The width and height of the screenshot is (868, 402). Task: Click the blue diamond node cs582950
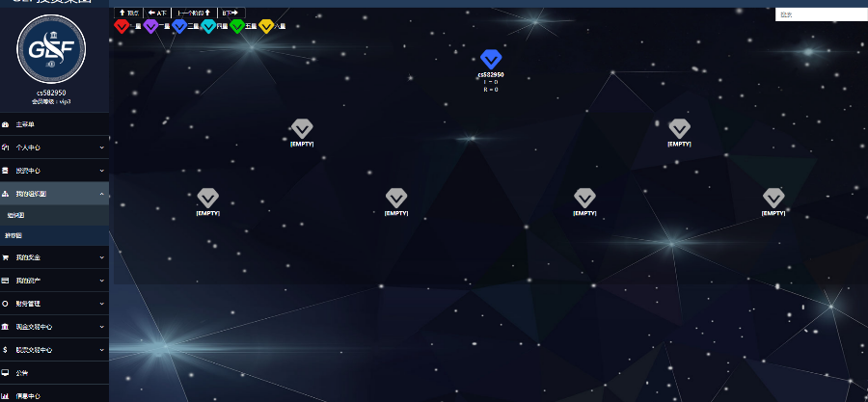pyautogui.click(x=491, y=59)
